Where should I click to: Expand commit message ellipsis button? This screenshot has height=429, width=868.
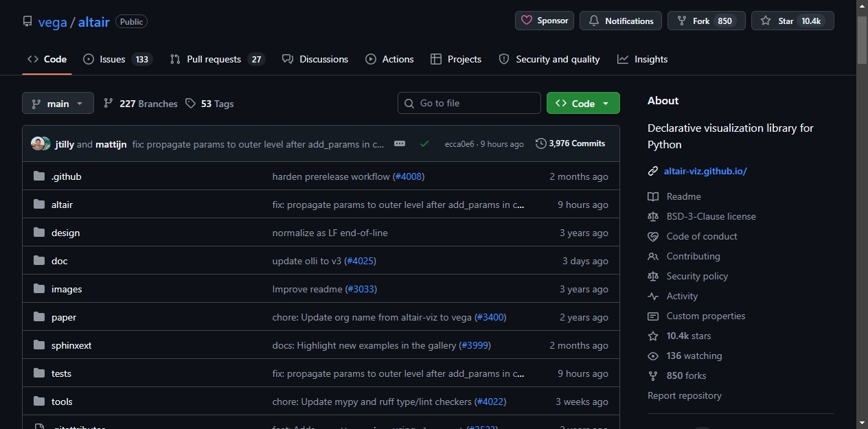(x=400, y=143)
